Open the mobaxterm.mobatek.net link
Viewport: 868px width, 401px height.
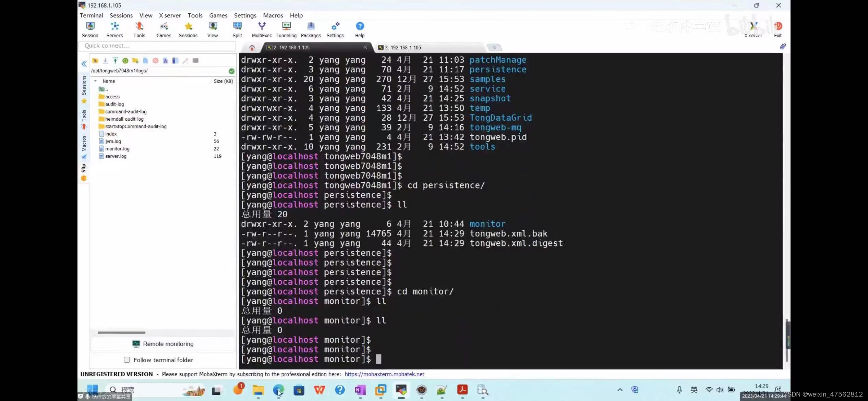tap(384, 374)
